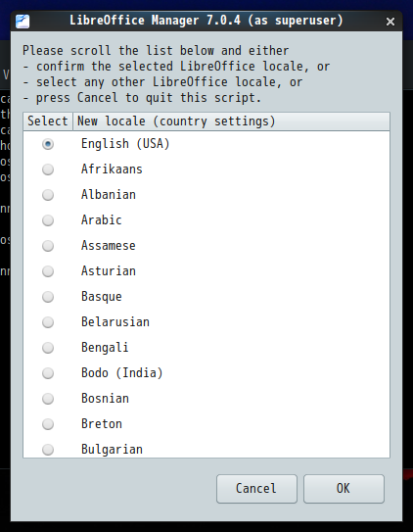
Task: Select the Bosnian radio button
Action: click(x=48, y=399)
